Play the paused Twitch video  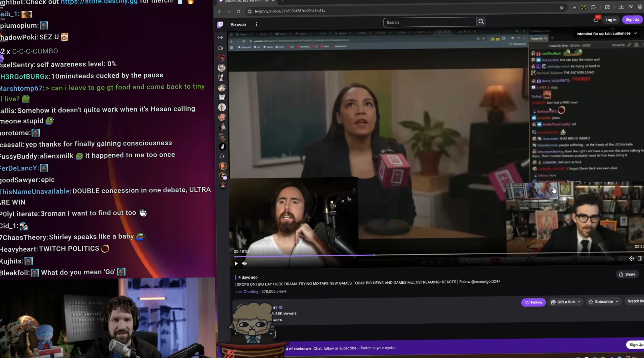(x=236, y=264)
